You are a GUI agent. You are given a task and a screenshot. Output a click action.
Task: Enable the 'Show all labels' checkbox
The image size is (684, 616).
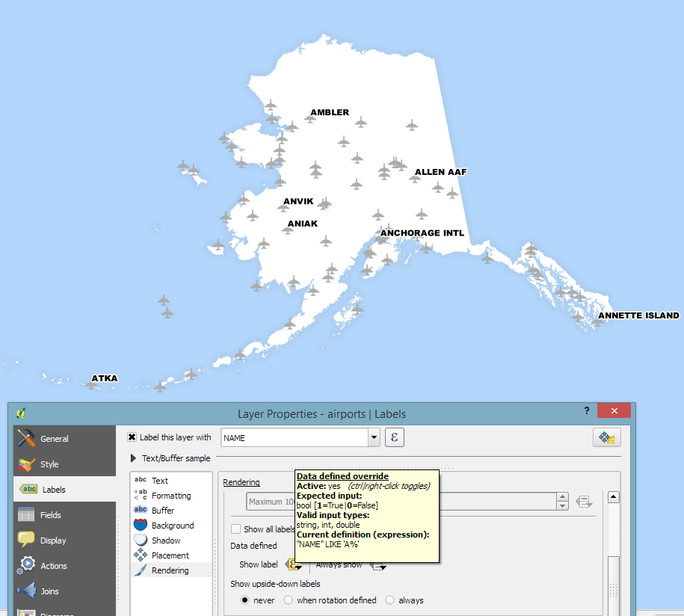click(x=236, y=529)
